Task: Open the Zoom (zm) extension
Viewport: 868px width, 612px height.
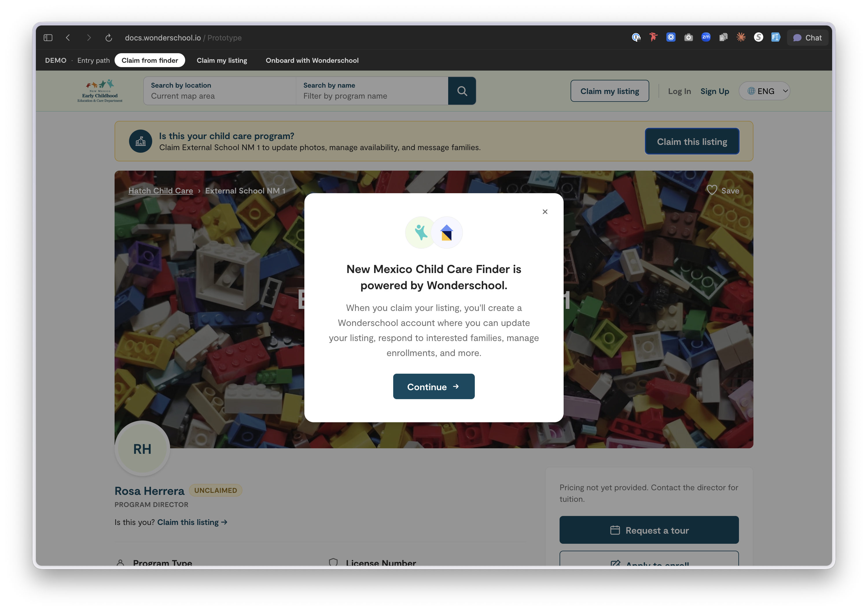Action: [706, 37]
